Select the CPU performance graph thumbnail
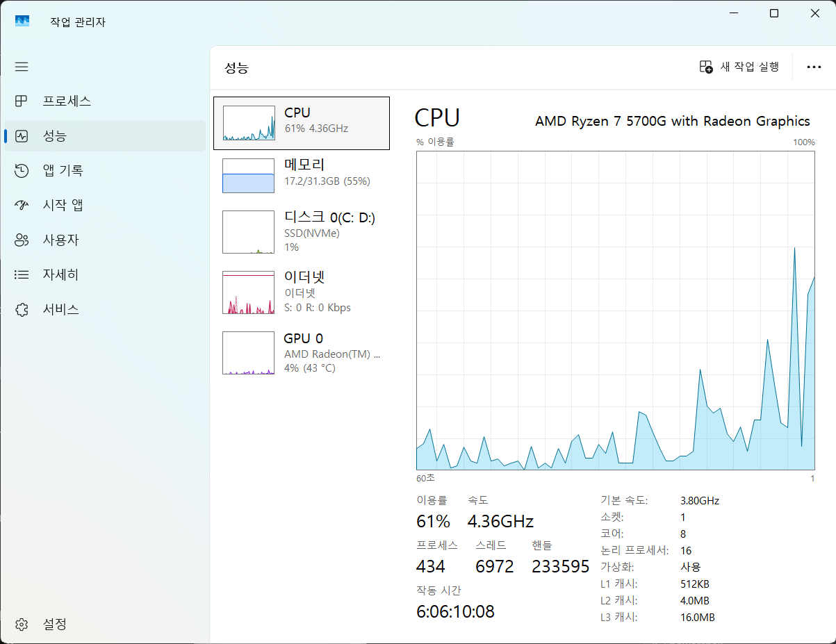This screenshot has height=644, width=836. pos(249,123)
